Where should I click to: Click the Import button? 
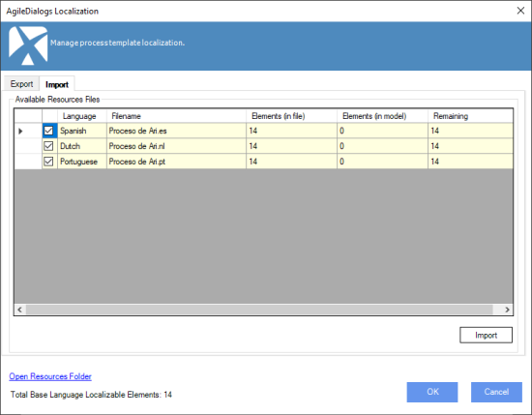coord(486,336)
